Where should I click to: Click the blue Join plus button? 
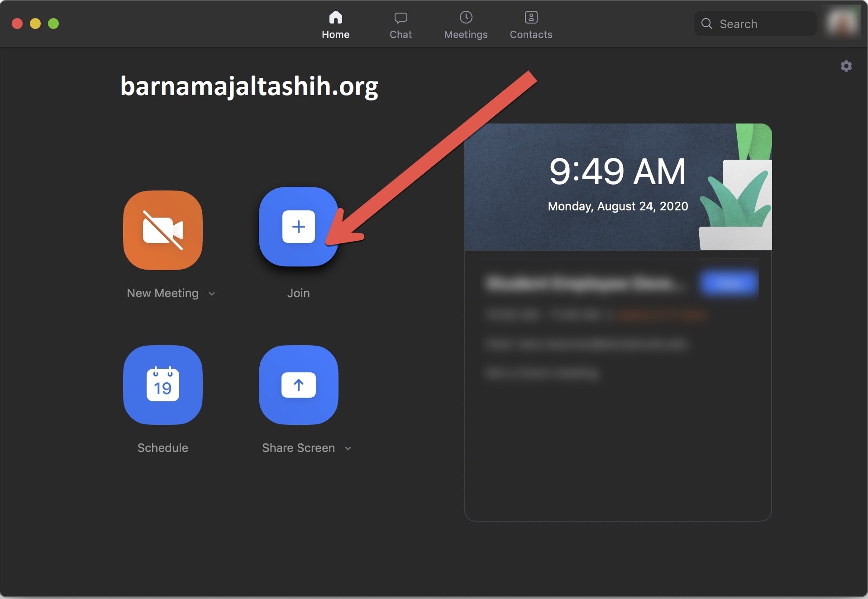[x=298, y=227]
